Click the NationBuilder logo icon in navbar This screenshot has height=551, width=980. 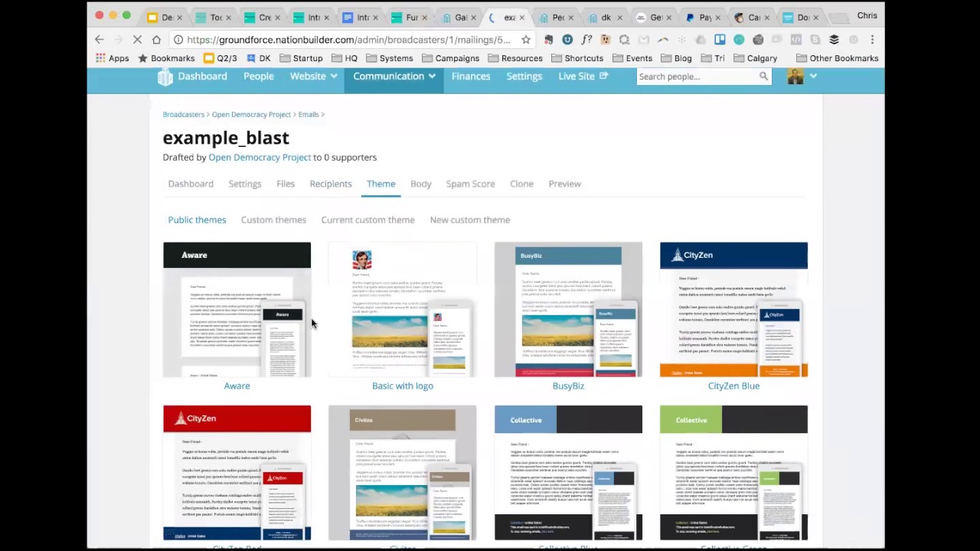(165, 77)
